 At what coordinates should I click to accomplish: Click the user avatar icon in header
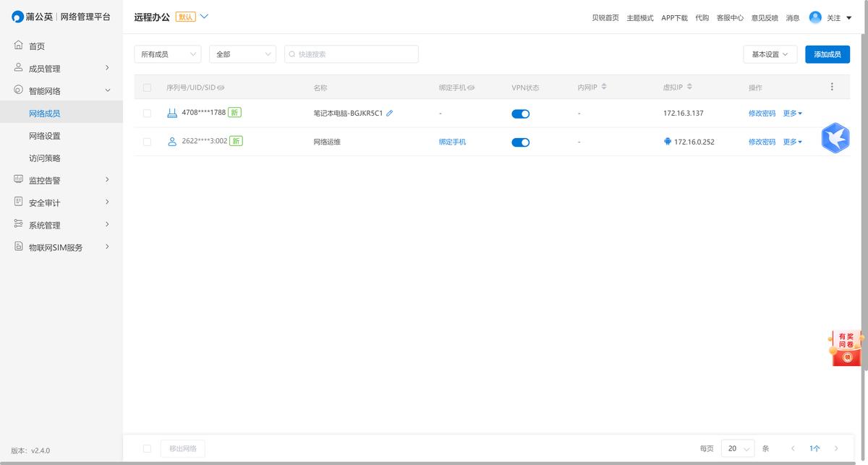[x=815, y=17]
